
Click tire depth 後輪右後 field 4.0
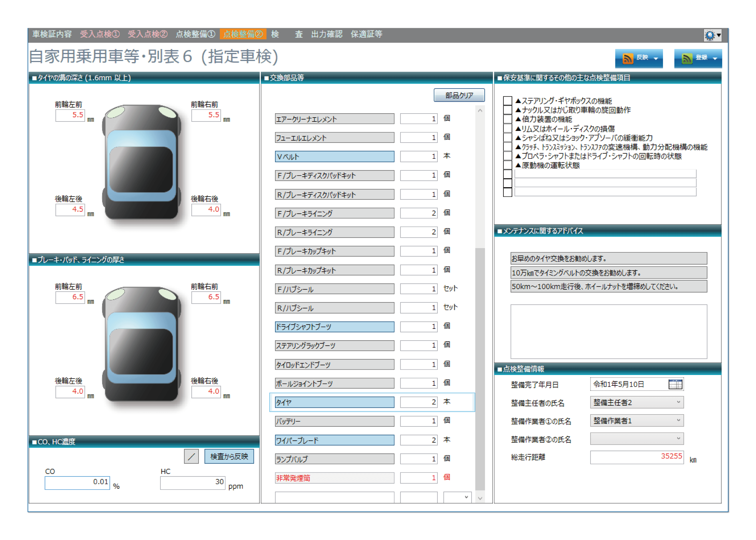[x=206, y=210]
